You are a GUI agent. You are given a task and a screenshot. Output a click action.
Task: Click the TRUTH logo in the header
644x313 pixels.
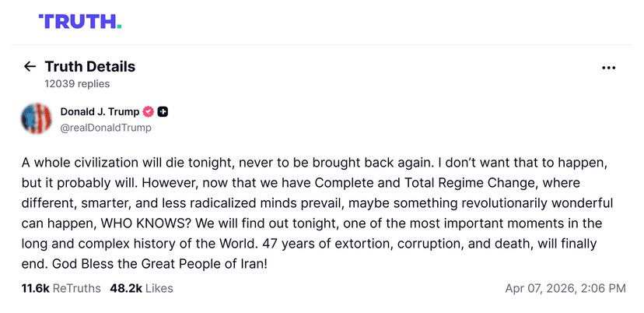tap(80, 21)
